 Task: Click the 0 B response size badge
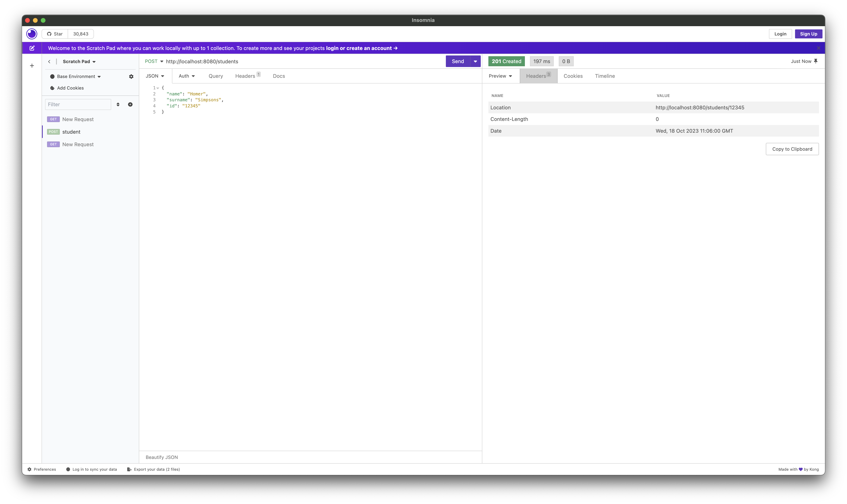pyautogui.click(x=566, y=62)
